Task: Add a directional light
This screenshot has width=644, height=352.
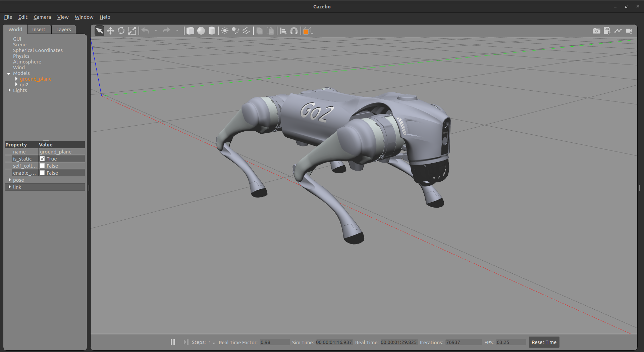Action: 246,31
